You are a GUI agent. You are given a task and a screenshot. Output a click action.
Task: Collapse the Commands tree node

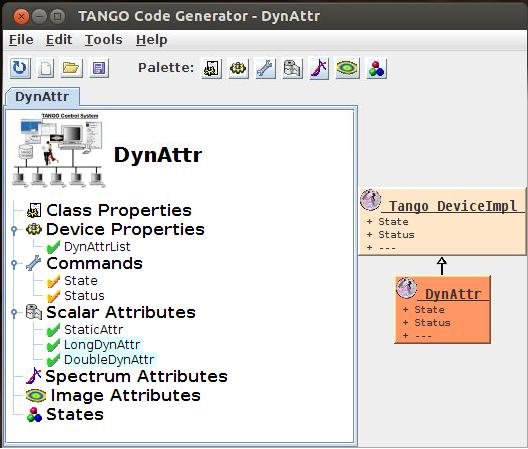[x=14, y=264]
